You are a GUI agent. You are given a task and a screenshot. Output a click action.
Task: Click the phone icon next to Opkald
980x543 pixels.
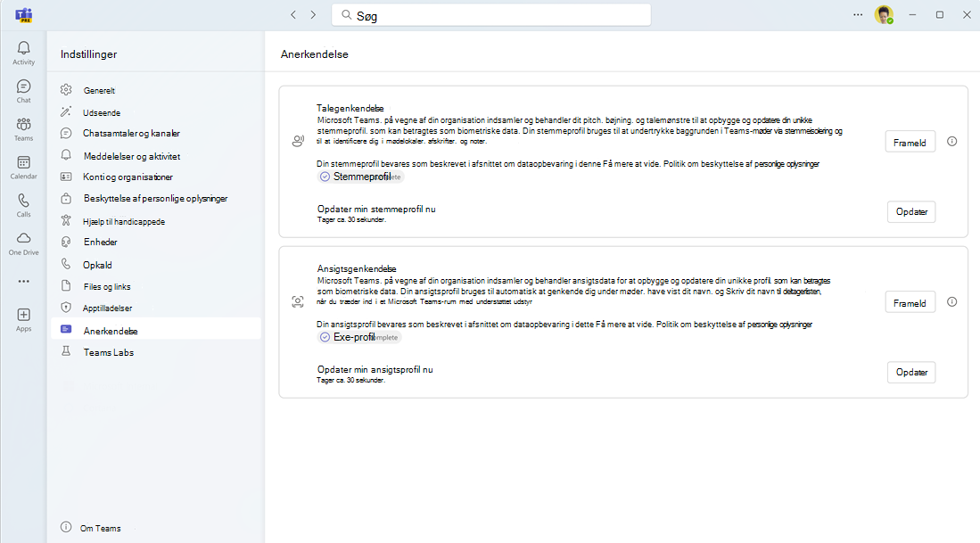(66, 264)
